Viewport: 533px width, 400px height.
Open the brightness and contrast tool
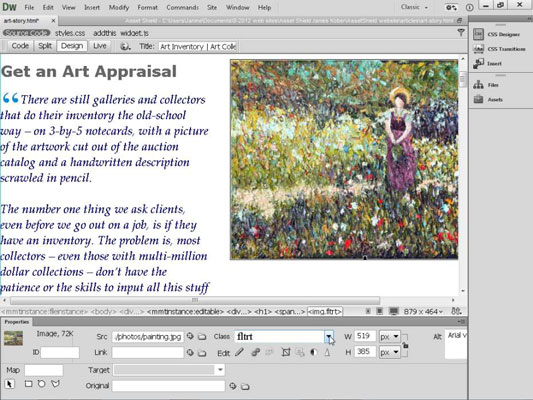tap(314, 352)
